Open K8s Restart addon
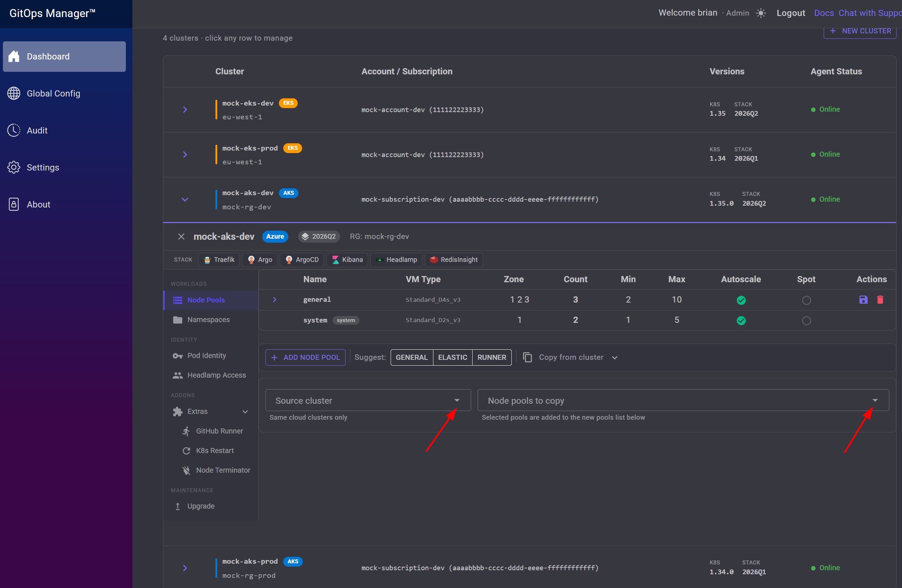Viewport: 902px width, 588px height. (x=215, y=451)
